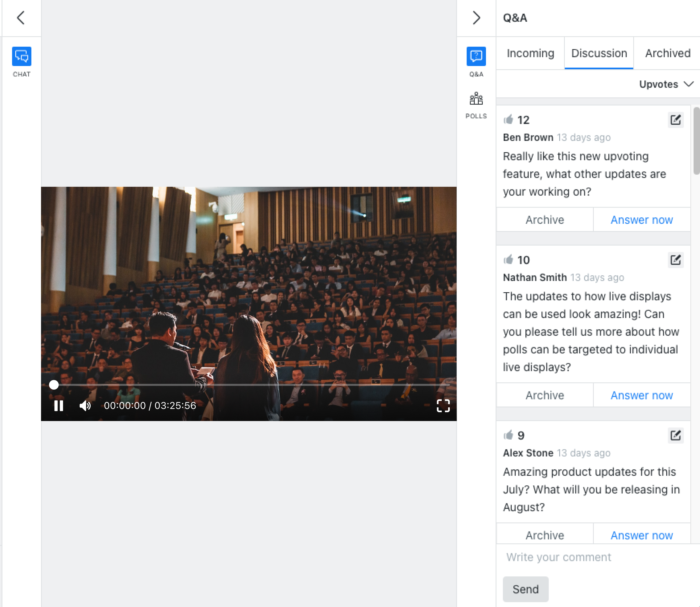
Task: Click the upvote count 12
Action: click(523, 120)
